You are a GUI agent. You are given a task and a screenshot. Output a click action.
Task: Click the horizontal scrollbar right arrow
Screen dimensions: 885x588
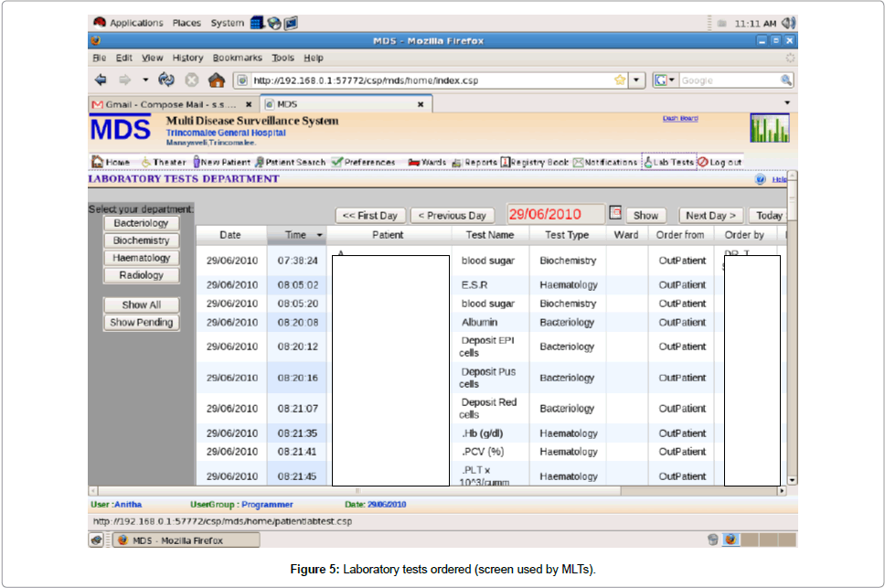point(782,491)
